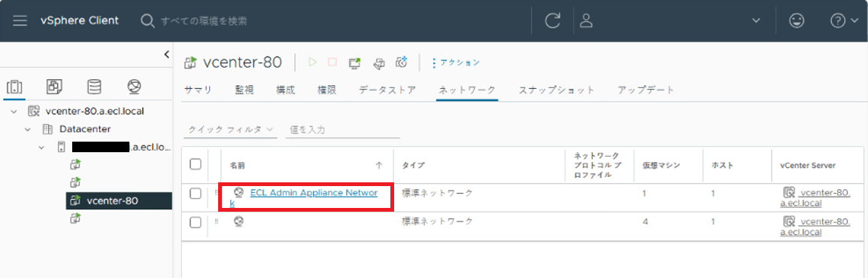This screenshot has width=868, height=278.
Task: Open the user account icon menu
Action: pos(586,21)
